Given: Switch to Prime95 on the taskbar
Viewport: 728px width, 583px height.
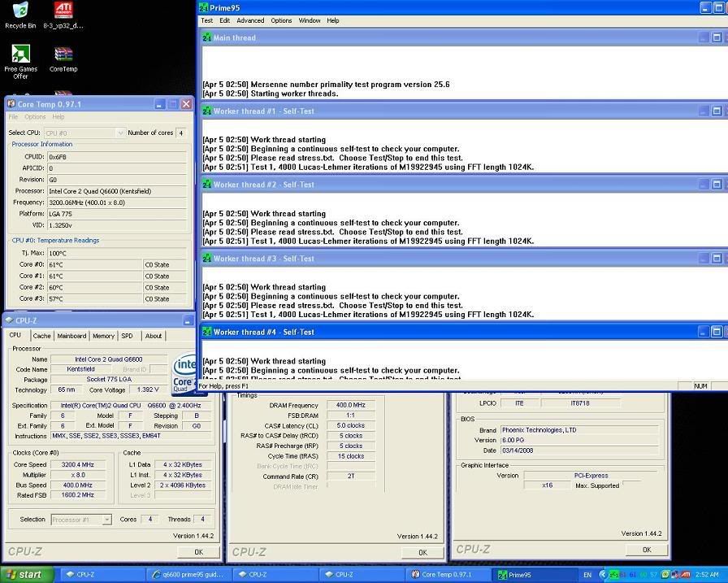Looking at the screenshot, I should 535,575.
